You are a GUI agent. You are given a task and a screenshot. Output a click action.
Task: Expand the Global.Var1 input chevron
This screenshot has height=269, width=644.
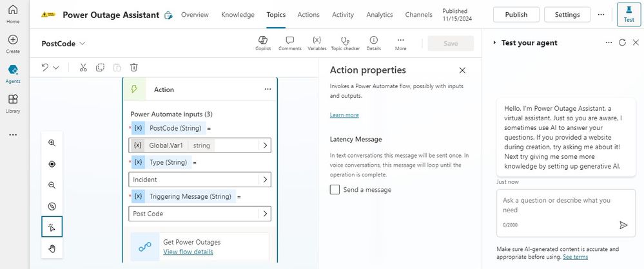(264, 145)
